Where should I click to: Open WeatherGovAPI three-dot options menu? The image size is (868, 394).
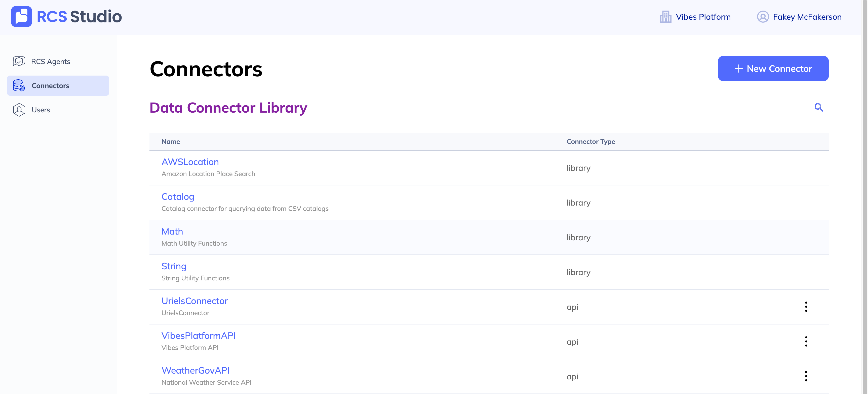pyautogui.click(x=806, y=376)
